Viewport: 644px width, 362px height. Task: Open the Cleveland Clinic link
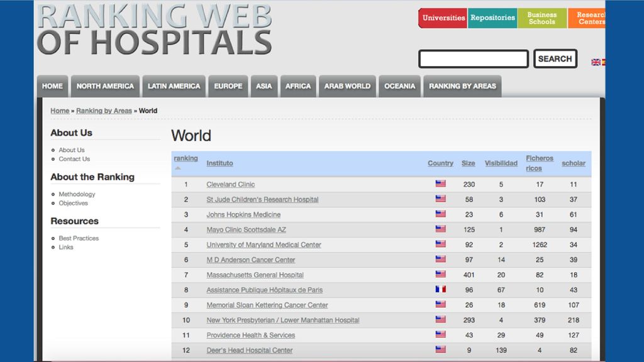230,184
